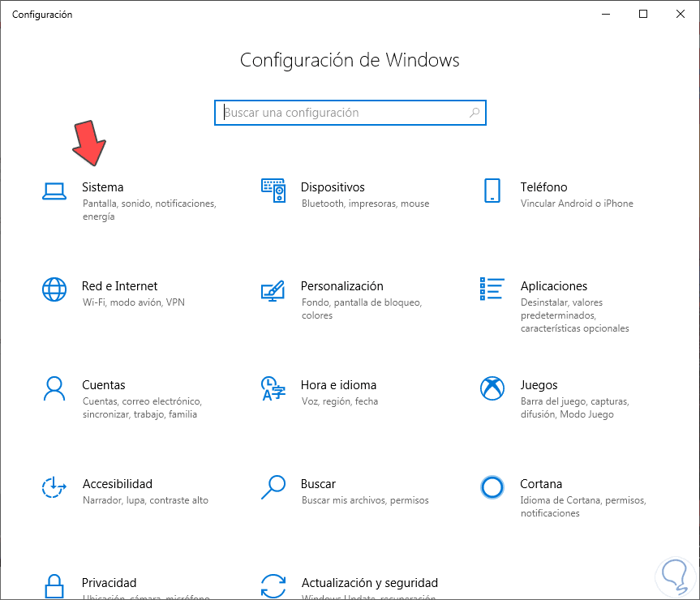700x600 pixels.
Task: Click the Teléfono phone icon
Action: [x=492, y=191]
